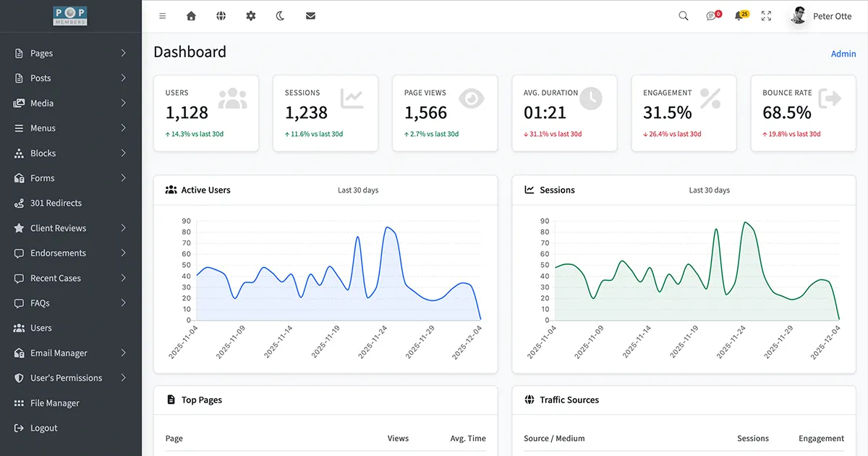Image resolution: width=868 pixels, height=456 pixels.
Task: Expand the Media chevron
Action: pos(124,104)
